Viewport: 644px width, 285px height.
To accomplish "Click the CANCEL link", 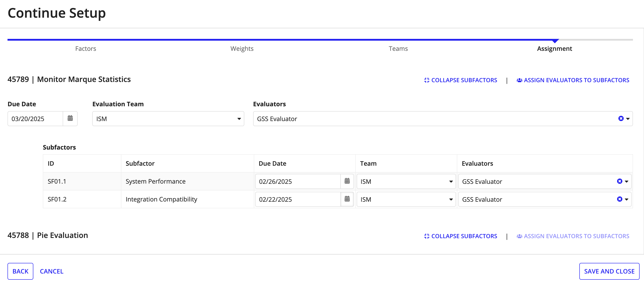I will pos(52,271).
